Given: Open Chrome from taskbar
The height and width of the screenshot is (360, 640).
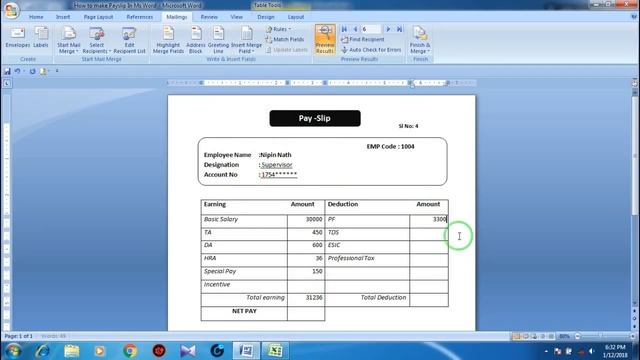Looking at the screenshot, I should click(x=130, y=351).
